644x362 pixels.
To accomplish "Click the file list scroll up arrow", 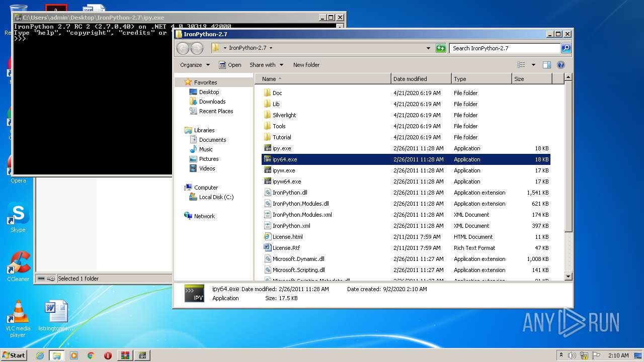I will [x=568, y=77].
